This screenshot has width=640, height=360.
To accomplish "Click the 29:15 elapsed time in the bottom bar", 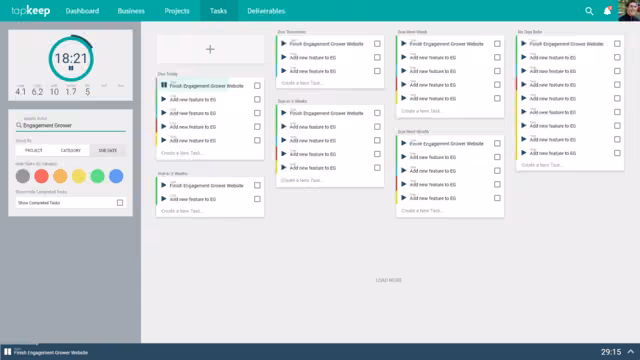I will (611, 352).
